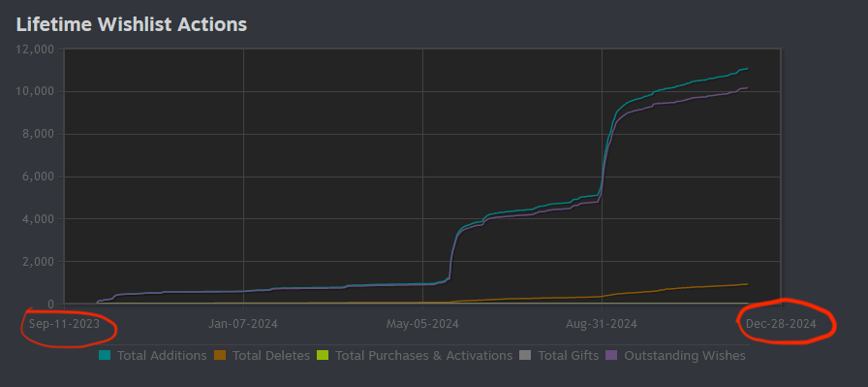Image resolution: width=868 pixels, height=387 pixels.
Task: Click the end of the purple Outstanding Wishes line
Action: pyautogui.click(x=747, y=87)
